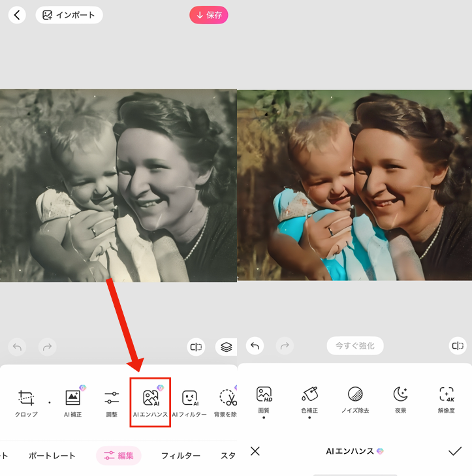Open the 調整 adjustment sliders tool
This screenshot has height=476, width=472.
(x=112, y=402)
